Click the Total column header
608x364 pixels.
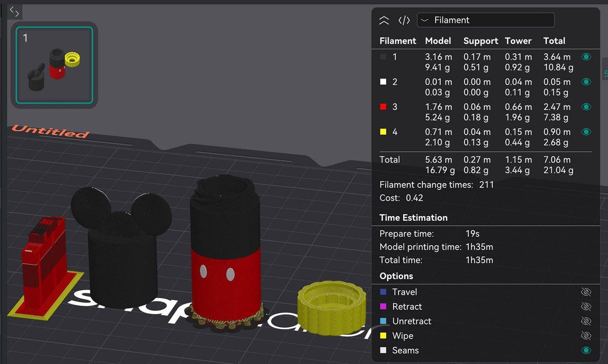pyautogui.click(x=554, y=41)
